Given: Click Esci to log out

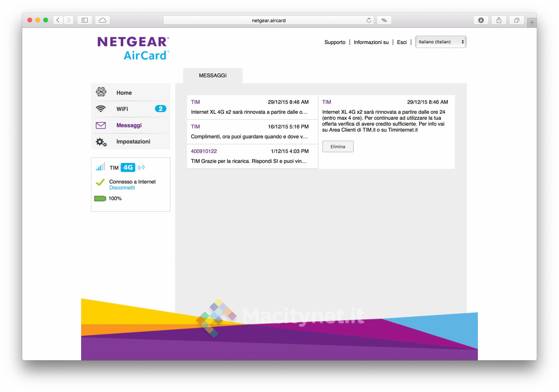Looking at the screenshot, I should (402, 42).
